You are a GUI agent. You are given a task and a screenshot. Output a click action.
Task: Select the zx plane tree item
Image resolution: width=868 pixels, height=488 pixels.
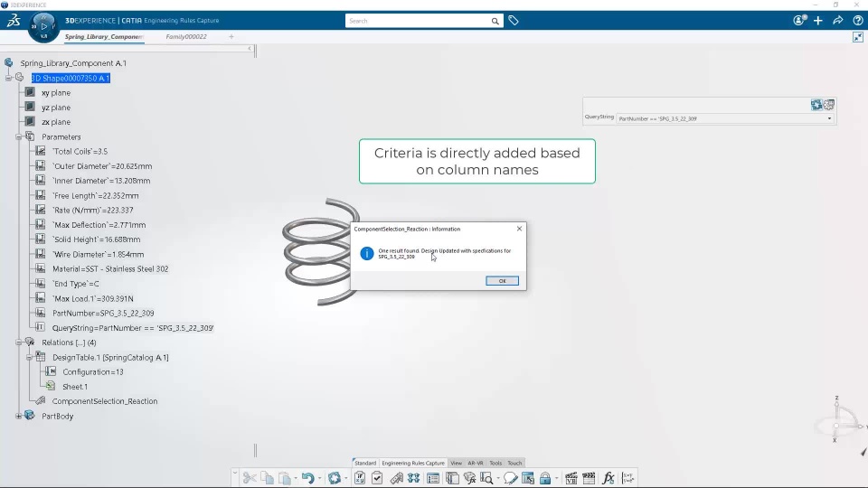(56, 122)
